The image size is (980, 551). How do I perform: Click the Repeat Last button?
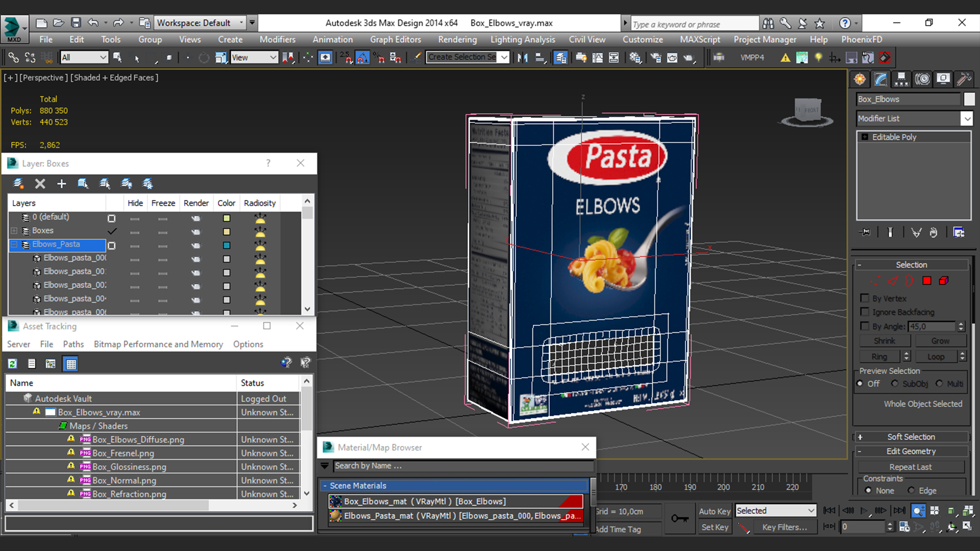tap(911, 467)
